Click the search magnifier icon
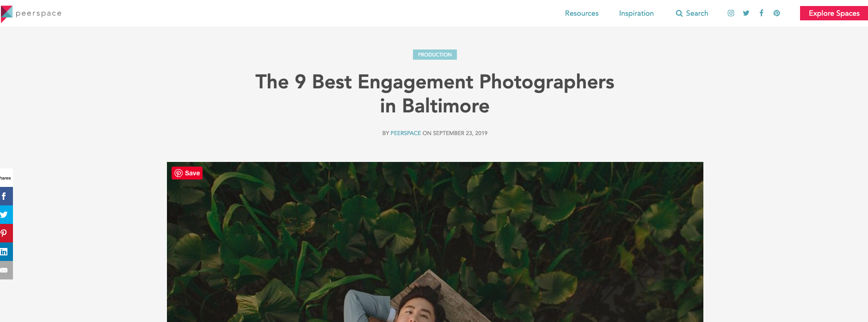Image resolution: width=868 pixels, height=322 pixels. 679,13
